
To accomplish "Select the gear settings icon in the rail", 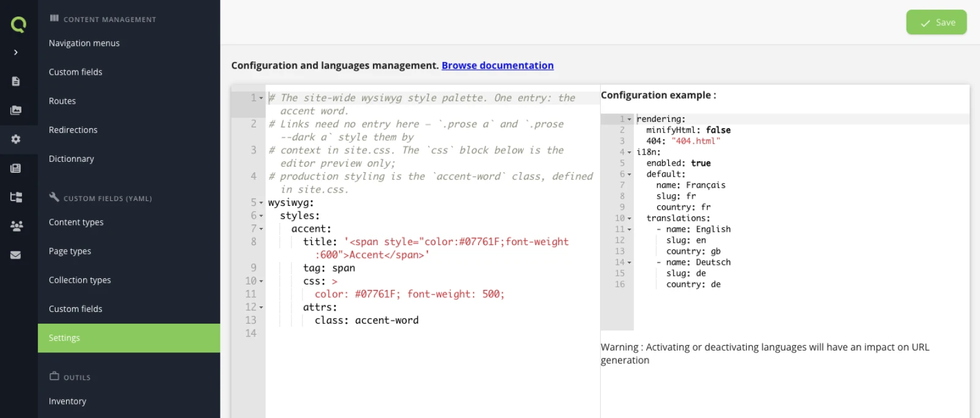I will coord(16,139).
